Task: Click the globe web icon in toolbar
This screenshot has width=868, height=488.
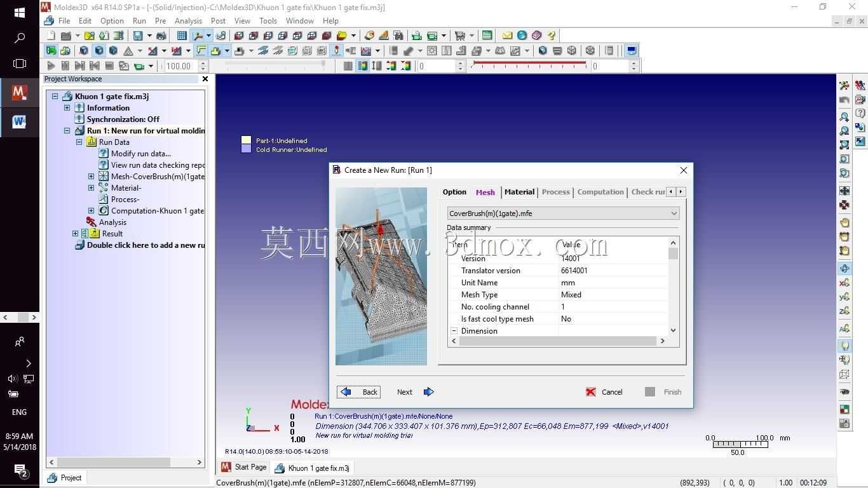Action: [522, 36]
